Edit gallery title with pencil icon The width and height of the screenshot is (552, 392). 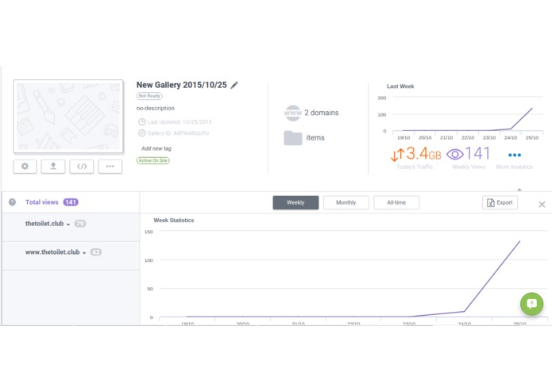pos(234,85)
